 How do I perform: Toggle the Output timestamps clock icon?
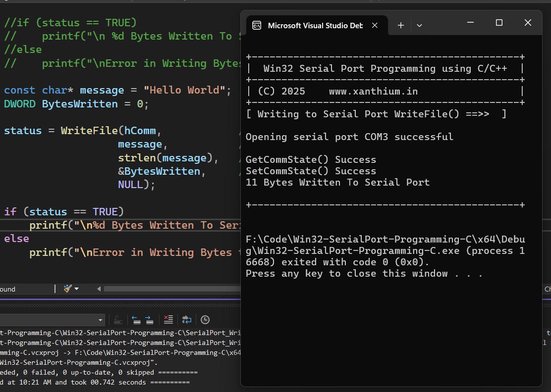pos(205,320)
